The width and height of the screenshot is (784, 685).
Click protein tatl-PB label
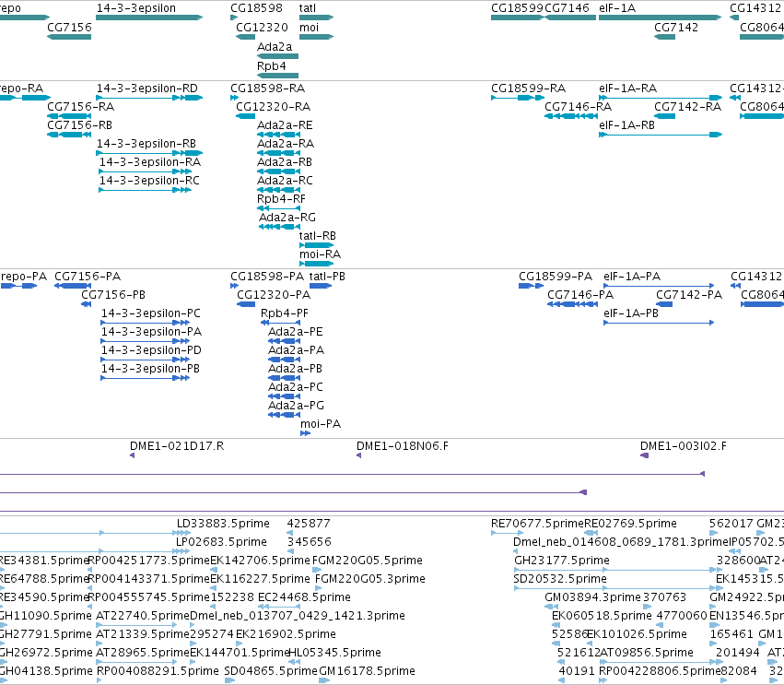coord(327,277)
